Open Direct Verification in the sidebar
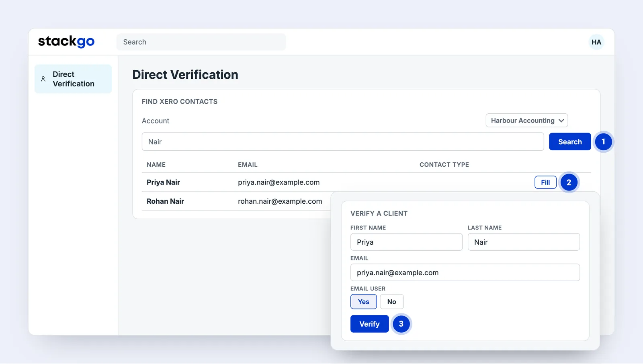This screenshot has height=364, width=643. tap(73, 79)
